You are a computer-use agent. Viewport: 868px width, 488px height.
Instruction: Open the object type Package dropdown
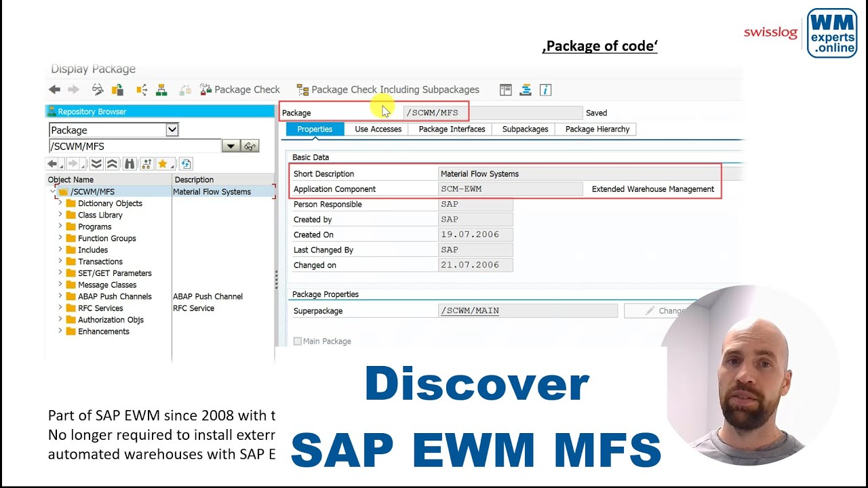[x=172, y=129]
